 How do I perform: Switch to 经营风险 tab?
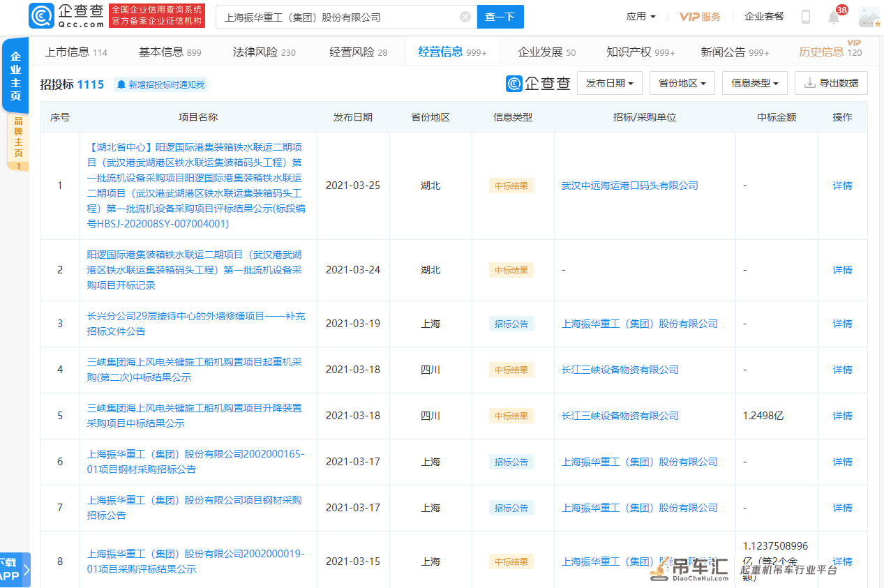(x=358, y=52)
